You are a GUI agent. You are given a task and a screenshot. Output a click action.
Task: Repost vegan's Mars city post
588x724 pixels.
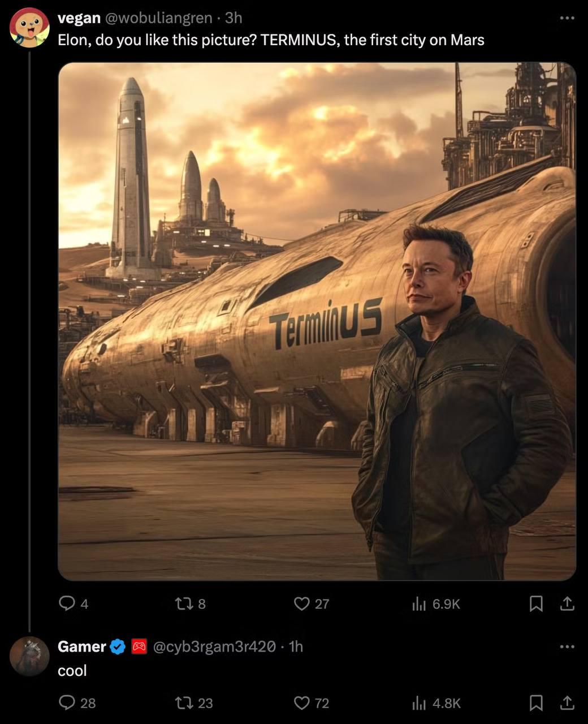(x=185, y=604)
